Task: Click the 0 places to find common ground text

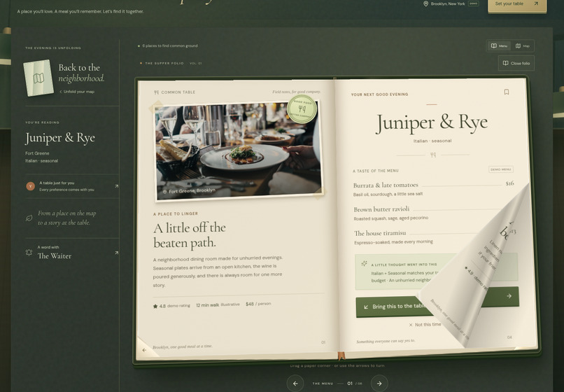Action: click(x=170, y=45)
